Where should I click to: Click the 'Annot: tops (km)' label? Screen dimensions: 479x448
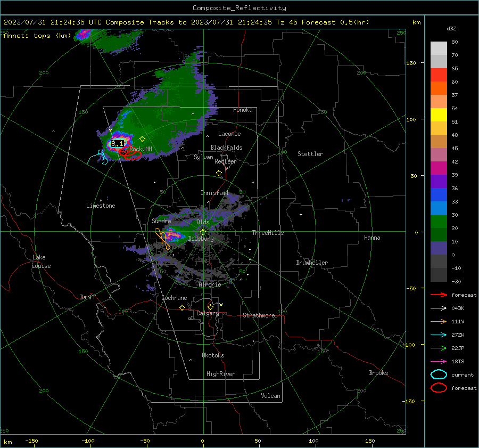point(37,36)
